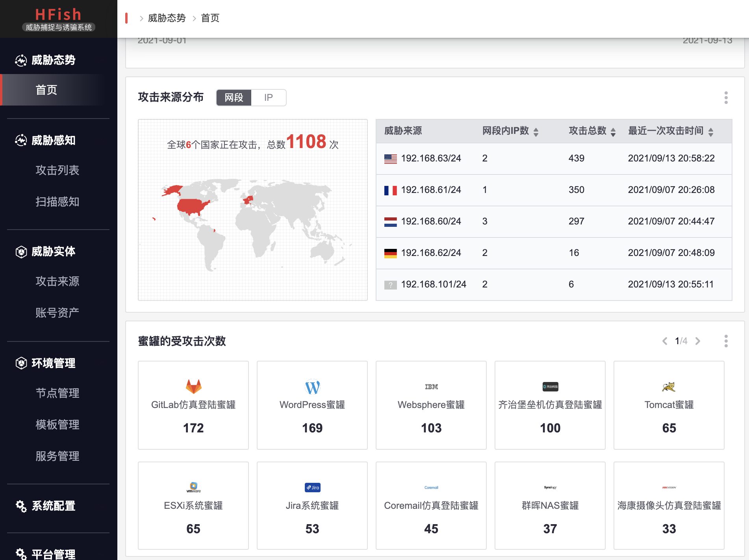Open 扫描感知 in the sidebar
Viewport: 749px width, 560px height.
(57, 202)
